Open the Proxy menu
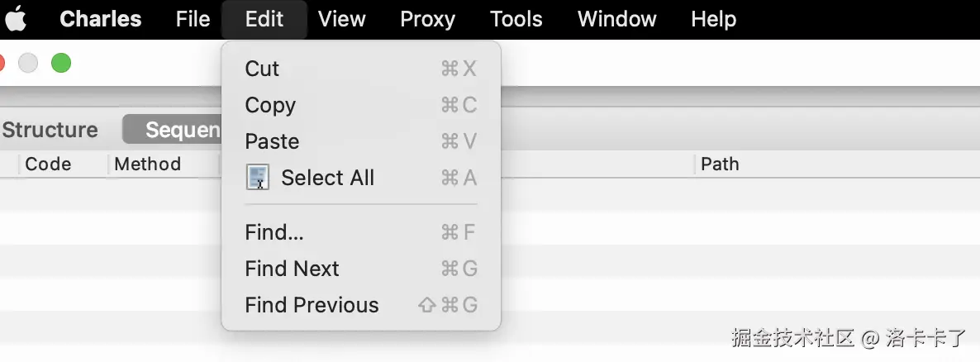Image resolution: width=980 pixels, height=362 pixels. [427, 19]
